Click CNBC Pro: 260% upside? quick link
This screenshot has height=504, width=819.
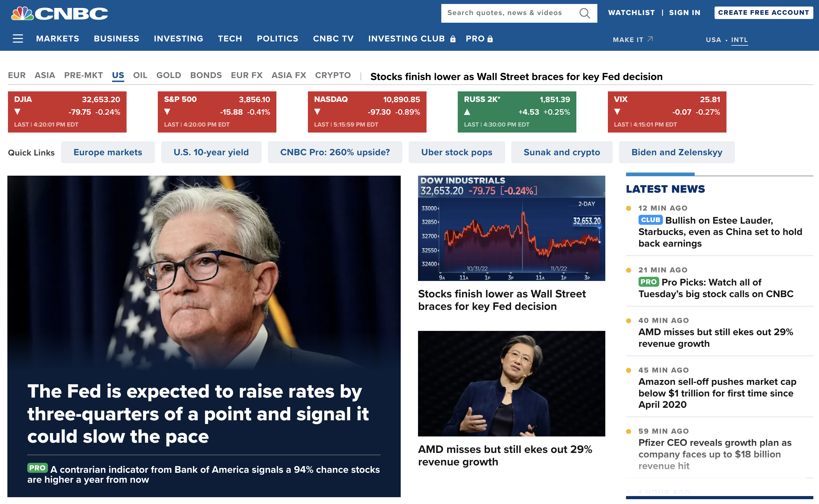pyautogui.click(x=335, y=152)
